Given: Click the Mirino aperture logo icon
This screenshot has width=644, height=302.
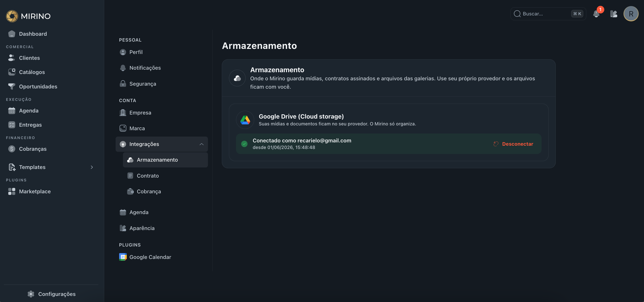Looking at the screenshot, I should [x=12, y=16].
